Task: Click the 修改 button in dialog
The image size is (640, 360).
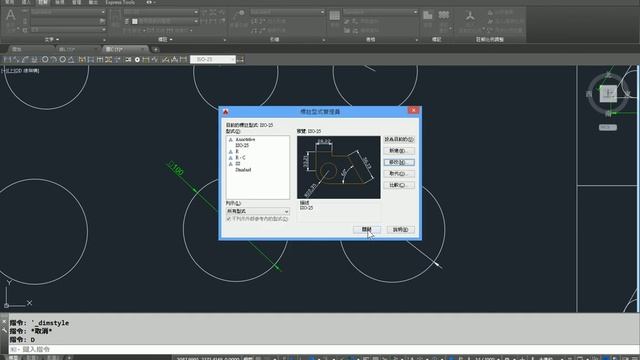Action: [x=399, y=162]
